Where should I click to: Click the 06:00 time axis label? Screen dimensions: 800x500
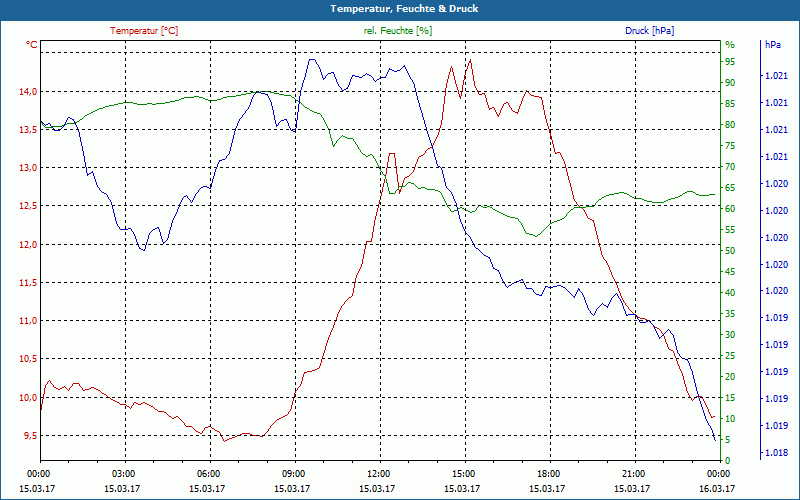click(210, 473)
